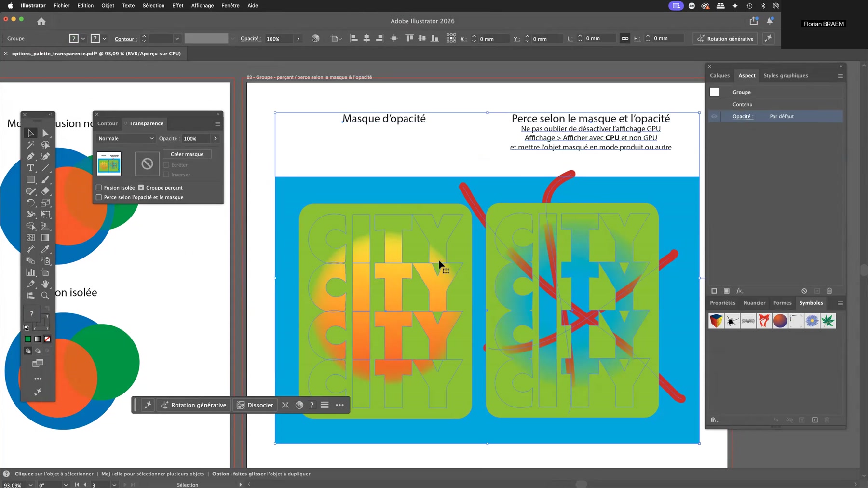868x488 pixels.
Task: Select the Line Segment tool
Action: (x=45, y=168)
